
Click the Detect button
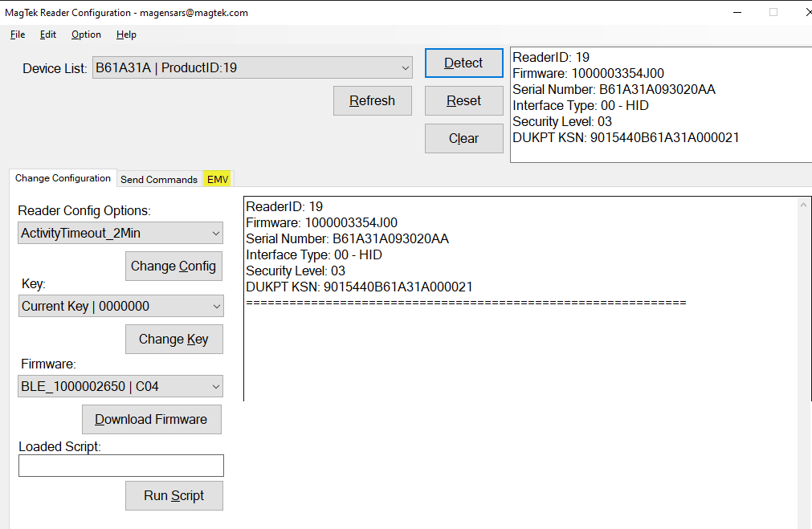click(463, 63)
